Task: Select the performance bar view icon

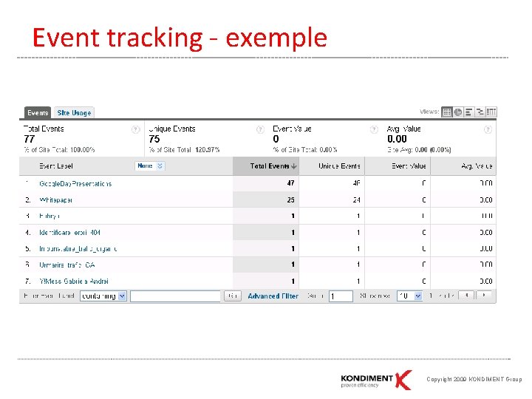Action: [468, 112]
